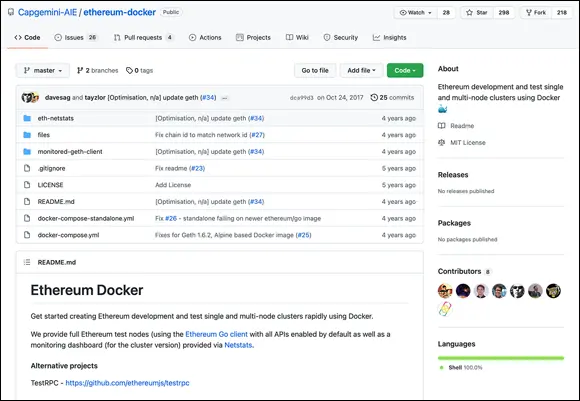Open the monitored-geth-client folder icon
The width and height of the screenshot is (580, 401).
pos(27,151)
